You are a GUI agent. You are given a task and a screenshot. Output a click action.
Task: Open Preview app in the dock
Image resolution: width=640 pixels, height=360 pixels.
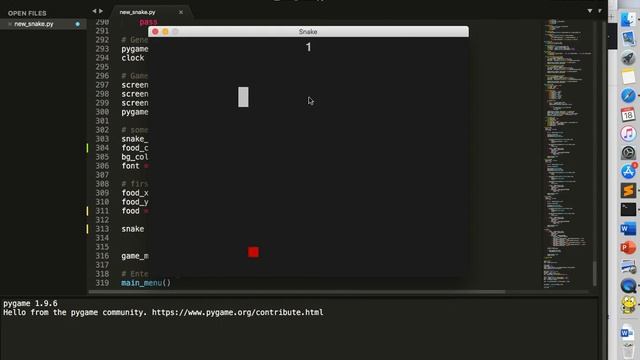[x=628, y=39]
